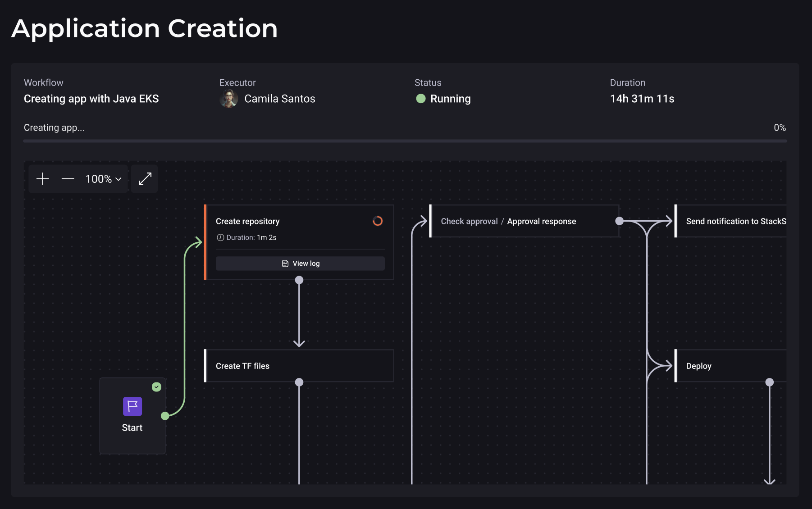The height and width of the screenshot is (509, 812).
Task: Click the purple Start flag icon
Action: point(132,406)
